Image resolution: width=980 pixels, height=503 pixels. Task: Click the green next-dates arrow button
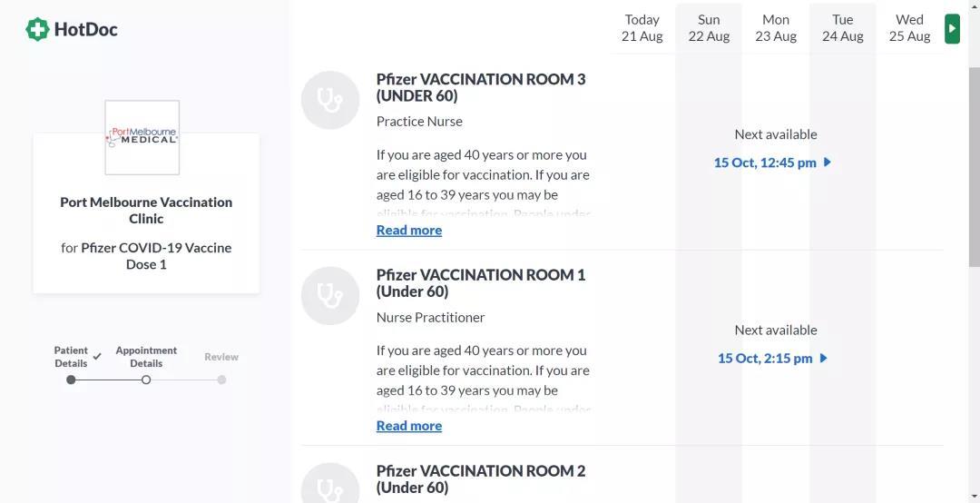[x=952, y=28]
